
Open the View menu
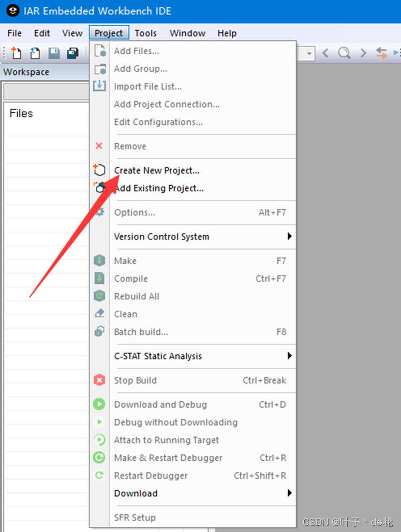tap(72, 33)
